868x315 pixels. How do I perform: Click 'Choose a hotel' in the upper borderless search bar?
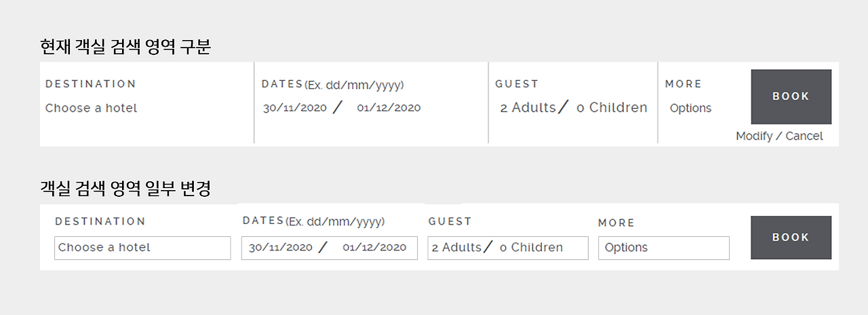(91, 108)
